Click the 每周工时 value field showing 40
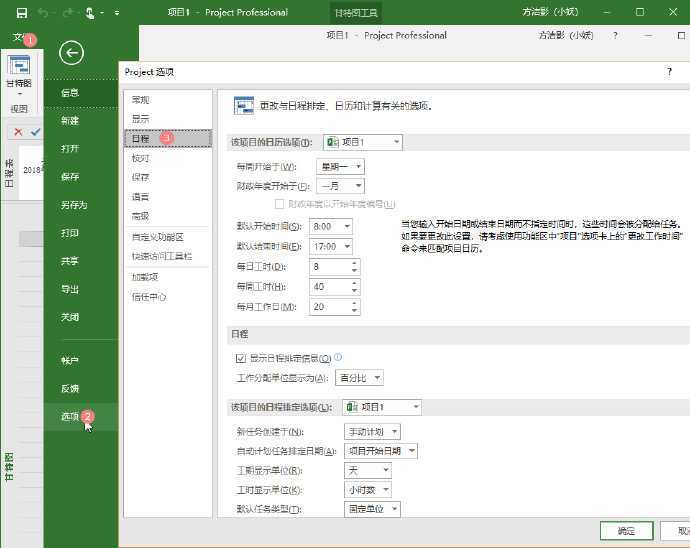Screen dimensions: 690x548 tap(330, 287)
